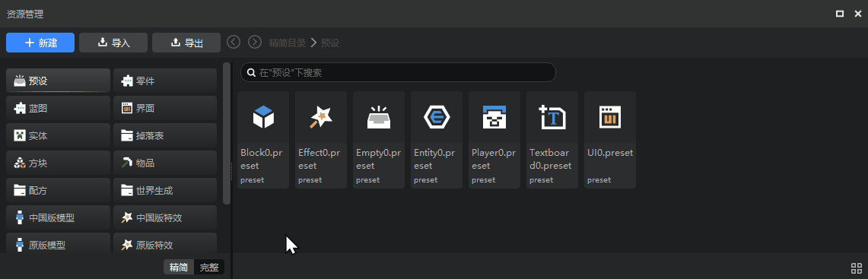Switch to 完整 full mode
Viewport: 868px width, 279px height.
(x=209, y=268)
